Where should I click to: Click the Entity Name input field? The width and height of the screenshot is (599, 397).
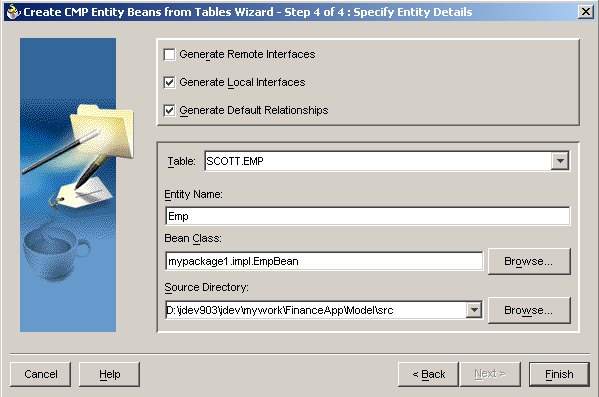point(367,216)
